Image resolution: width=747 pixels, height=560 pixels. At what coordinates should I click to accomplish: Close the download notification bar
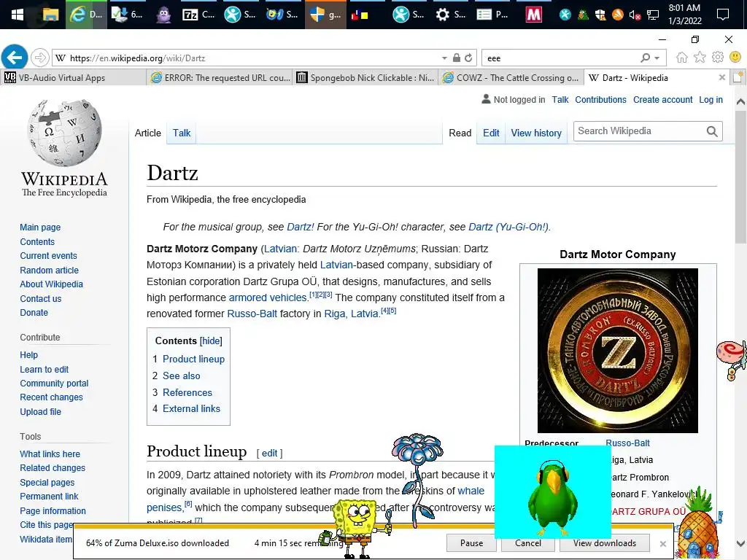pyautogui.click(x=662, y=543)
